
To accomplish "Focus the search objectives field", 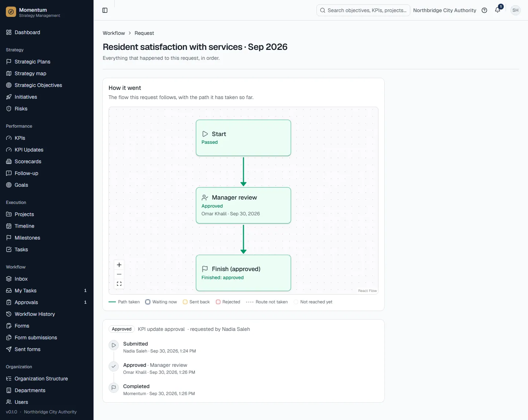I will 363,10.
